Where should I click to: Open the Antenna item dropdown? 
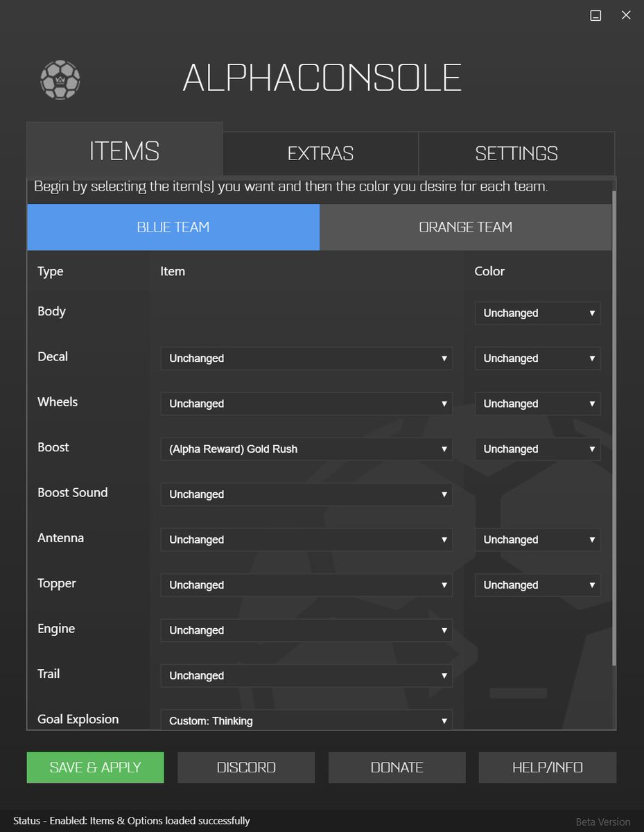[x=306, y=539]
